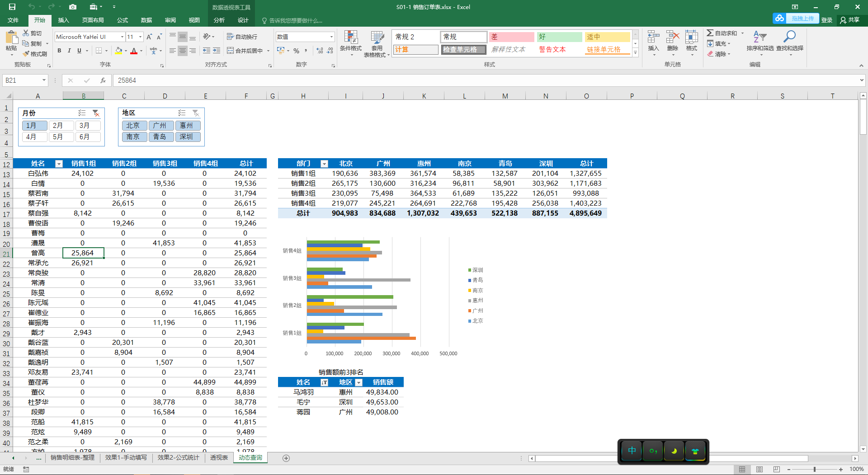This screenshot has width=868, height=475.
Task: Toggle Bold formatting
Action: point(59,51)
